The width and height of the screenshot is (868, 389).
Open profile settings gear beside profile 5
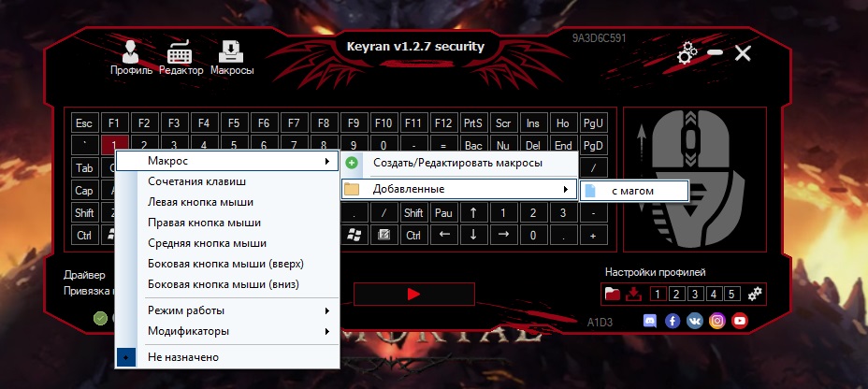tap(755, 294)
